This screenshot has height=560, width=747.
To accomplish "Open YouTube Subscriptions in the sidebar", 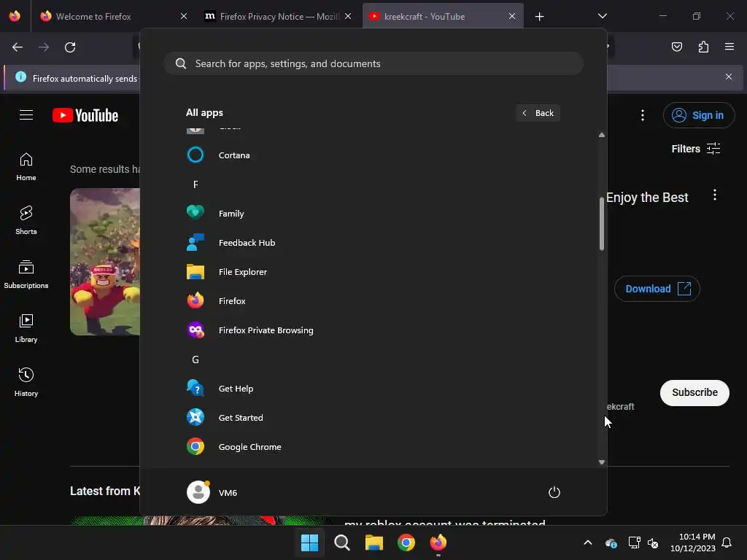I will point(26,274).
